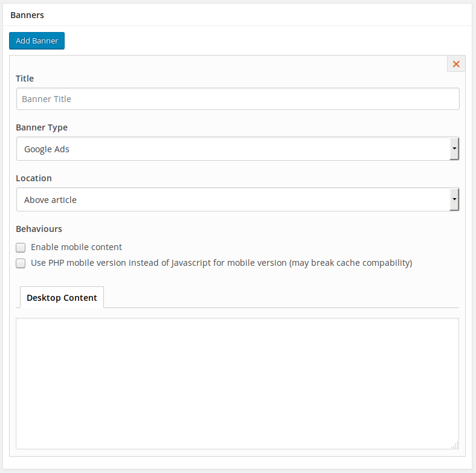
Task: Click the Location dropdown arrow
Action: pos(454,199)
